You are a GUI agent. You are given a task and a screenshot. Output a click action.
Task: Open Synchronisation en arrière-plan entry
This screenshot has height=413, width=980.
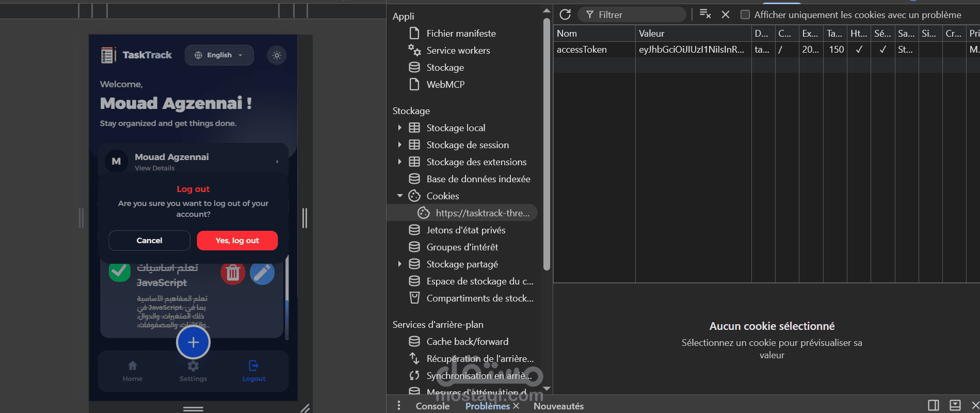click(x=478, y=376)
